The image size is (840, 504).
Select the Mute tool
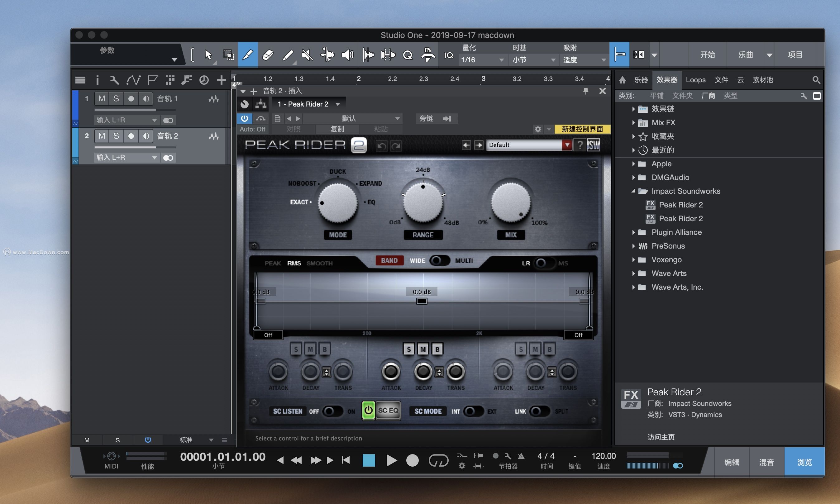tap(307, 55)
